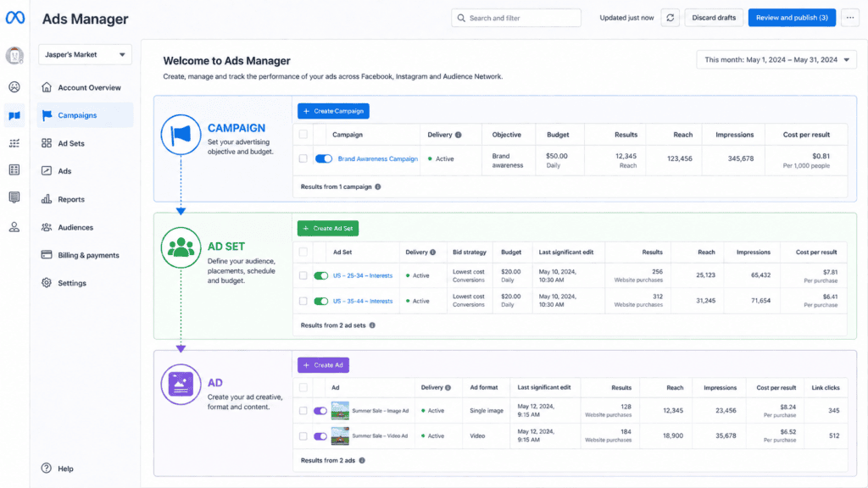Click the refresh icon next to Updated just now
868x488 pixels.
click(670, 18)
